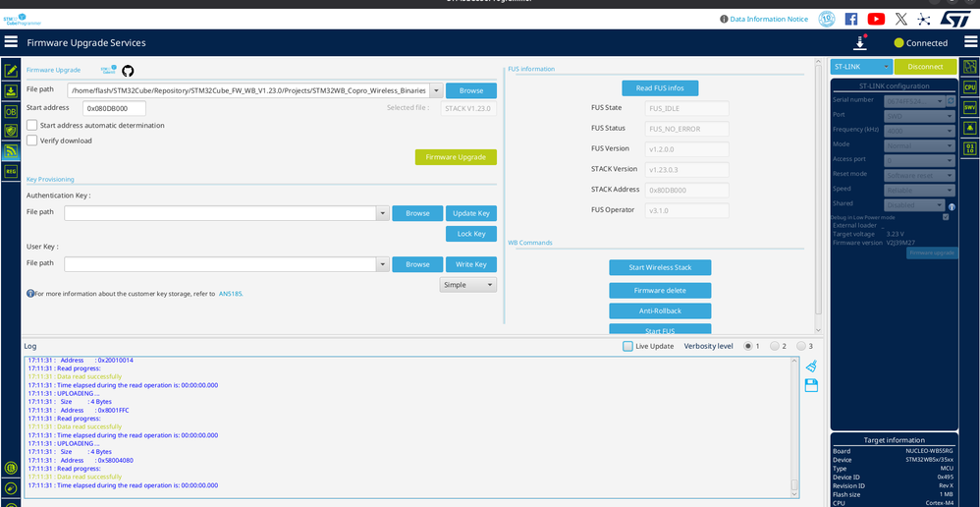Screen dimensions: 980x507
Task: Open the binary 0110 icon on right sidebar
Action: click(970, 148)
